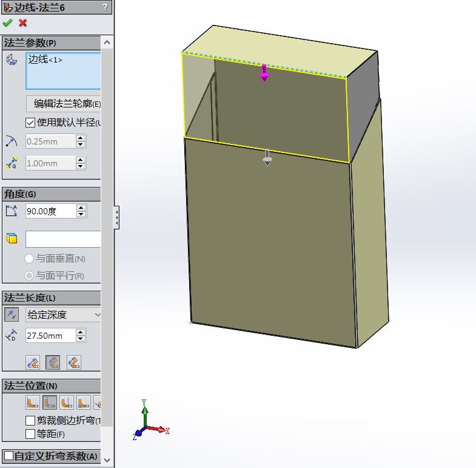Click the 0.25mm bend radius field
Viewport: 476px width, 468px height.
point(51,141)
